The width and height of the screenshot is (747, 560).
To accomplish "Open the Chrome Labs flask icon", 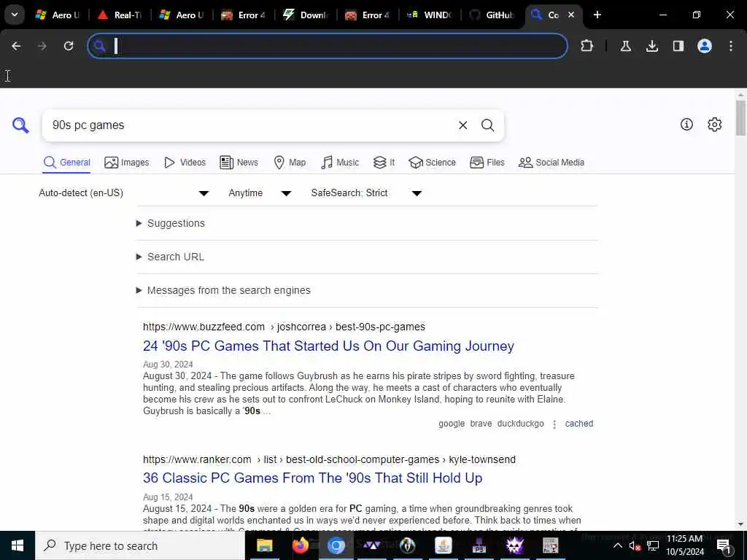I will click(625, 46).
